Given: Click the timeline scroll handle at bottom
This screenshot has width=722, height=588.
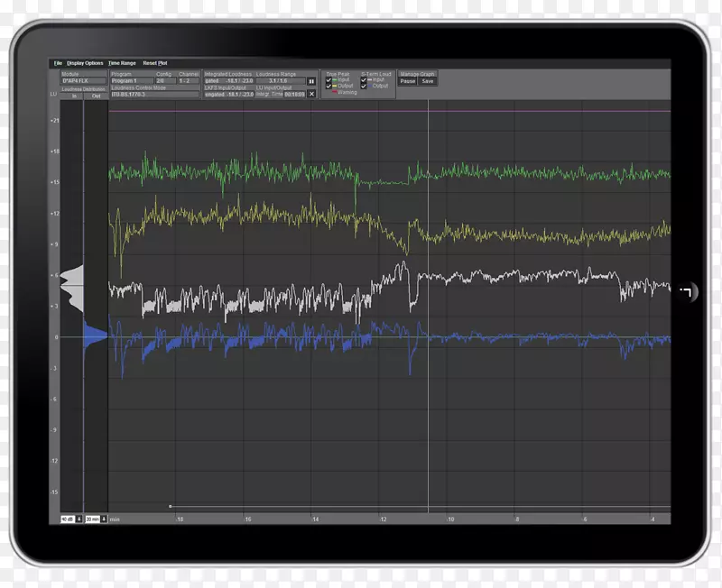Looking at the screenshot, I should [x=170, y=506].
